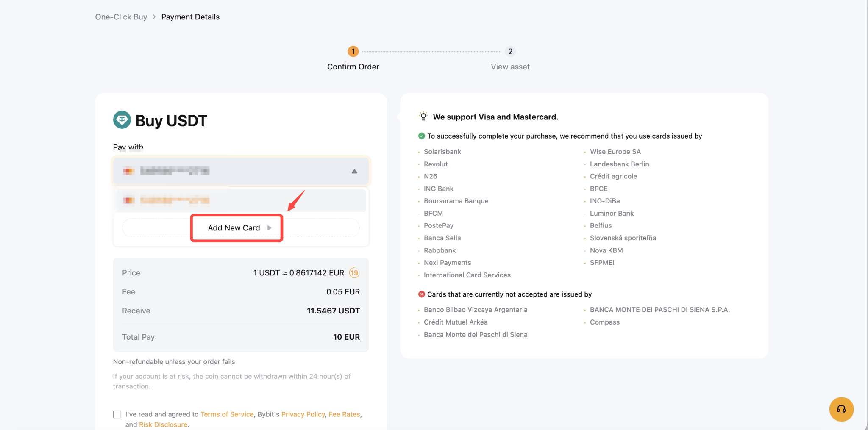Click Slovenská sporiteľňa in the list
The width and height of the screenshot is (868, 430).
(x=623, y=238)
